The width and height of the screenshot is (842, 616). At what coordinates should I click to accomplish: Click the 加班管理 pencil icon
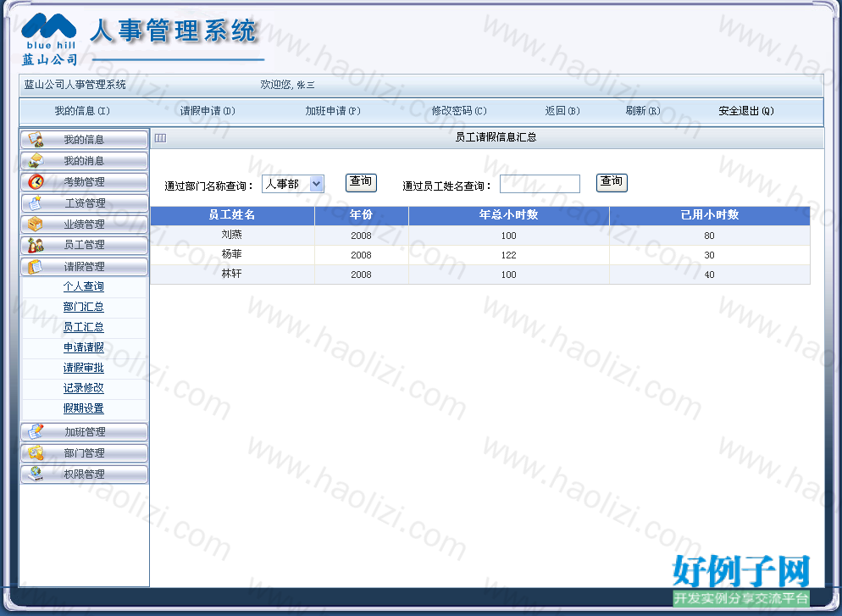36,432
